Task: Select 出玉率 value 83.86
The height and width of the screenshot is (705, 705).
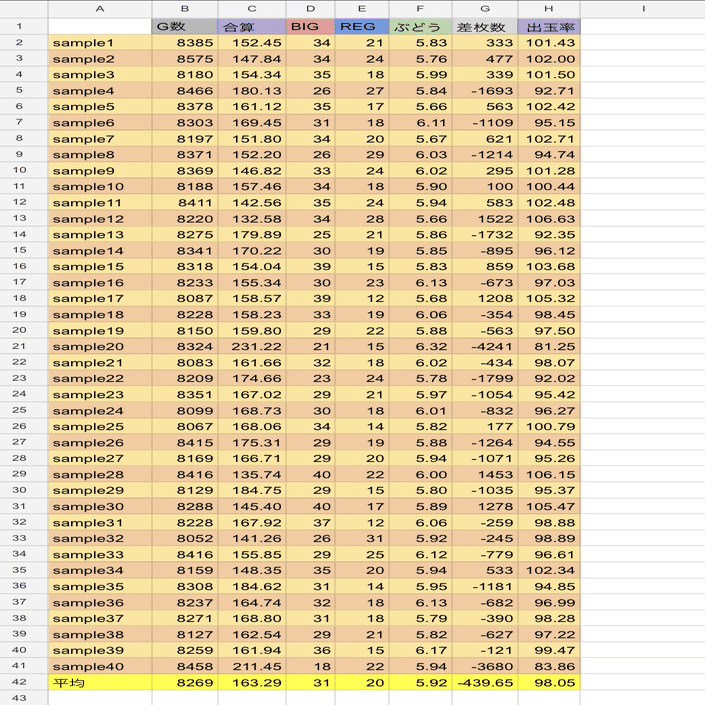Action: (x=549, y=667)
